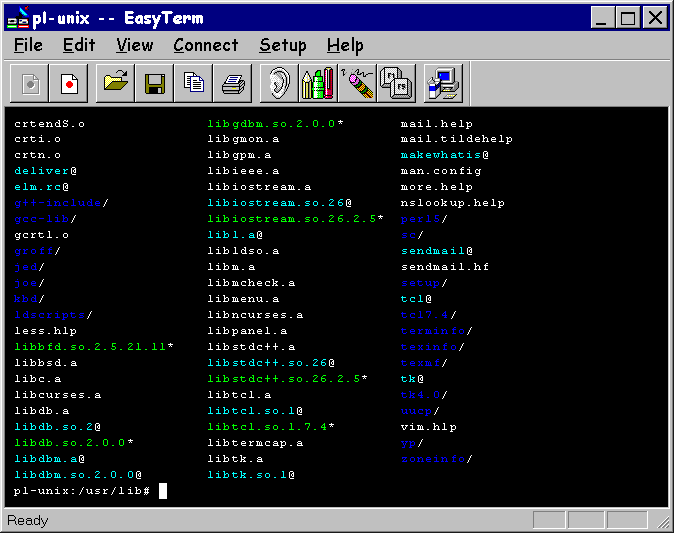Viewport: 674px width, 533px height.
Task: Click the EasyTerm system menu icon in title bar
Action: (x=18, y=17)
